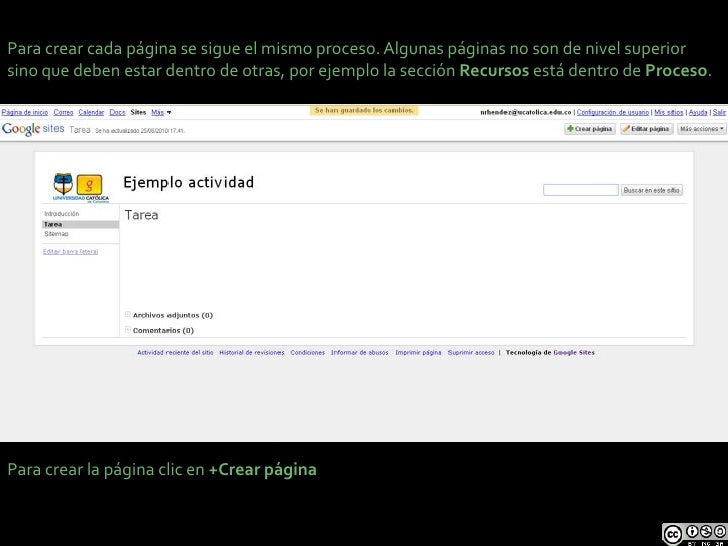Viewport: 728px width, 546px height.
Task: Open Mis sitios link
Action: click(x=669, y=112)
